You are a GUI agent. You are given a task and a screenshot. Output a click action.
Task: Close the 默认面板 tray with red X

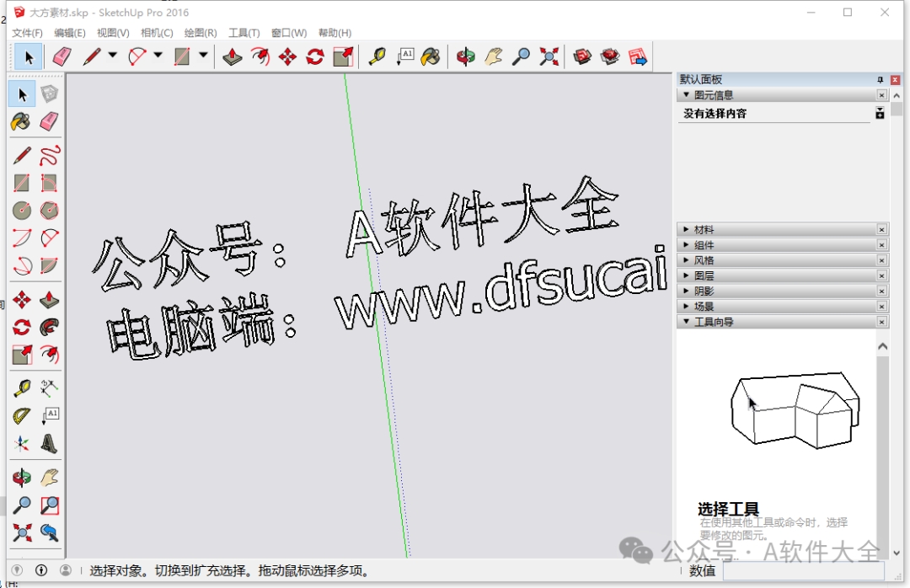tap(895, 79)
